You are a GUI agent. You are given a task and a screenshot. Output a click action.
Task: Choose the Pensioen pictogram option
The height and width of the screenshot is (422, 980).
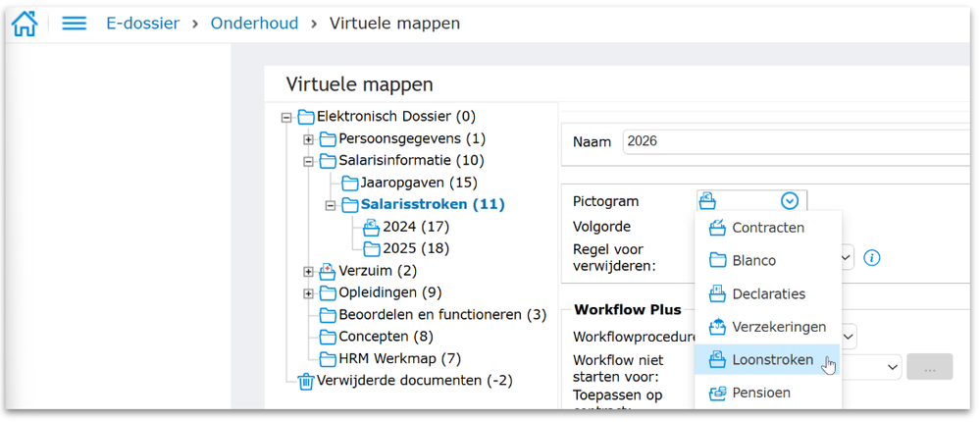click(x=760, y=393)
